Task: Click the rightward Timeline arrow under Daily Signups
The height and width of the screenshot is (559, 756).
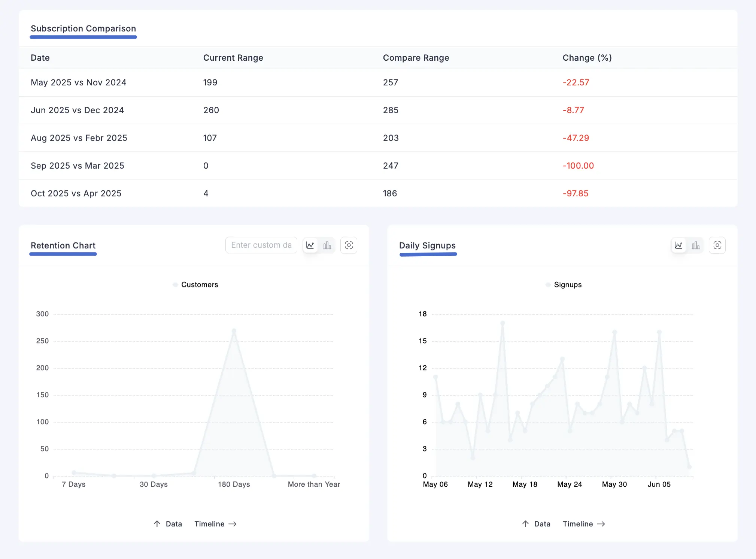Action: coord(602,523)
